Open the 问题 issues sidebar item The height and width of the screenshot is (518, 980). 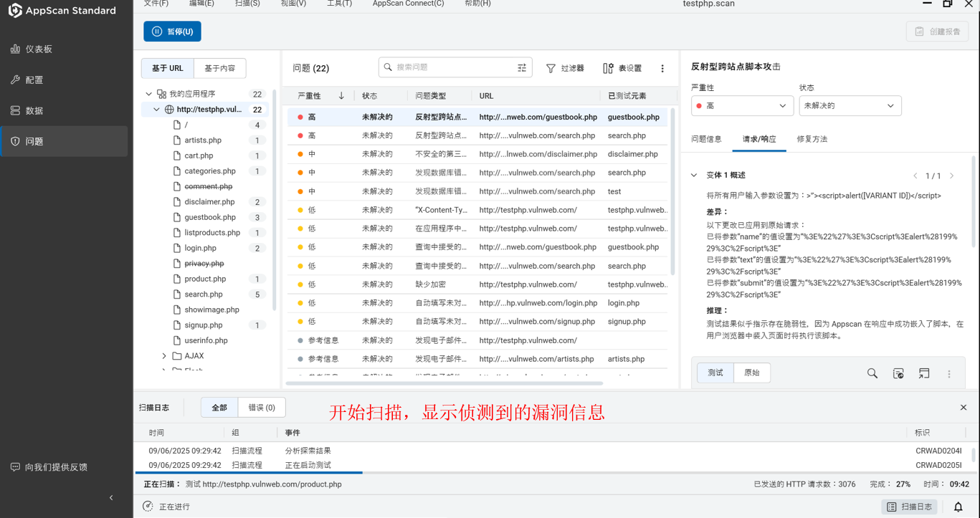[64, 141]
